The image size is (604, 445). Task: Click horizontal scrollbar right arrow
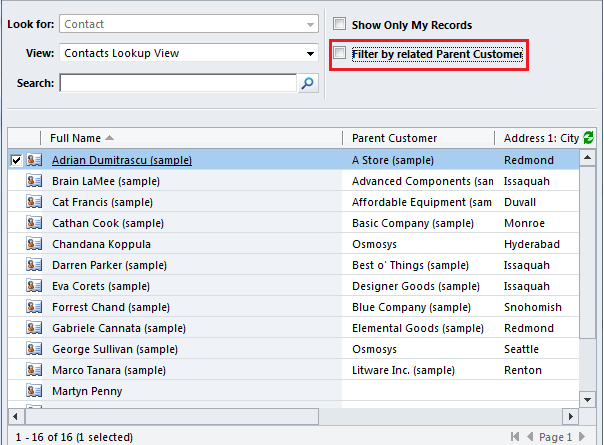571,416
